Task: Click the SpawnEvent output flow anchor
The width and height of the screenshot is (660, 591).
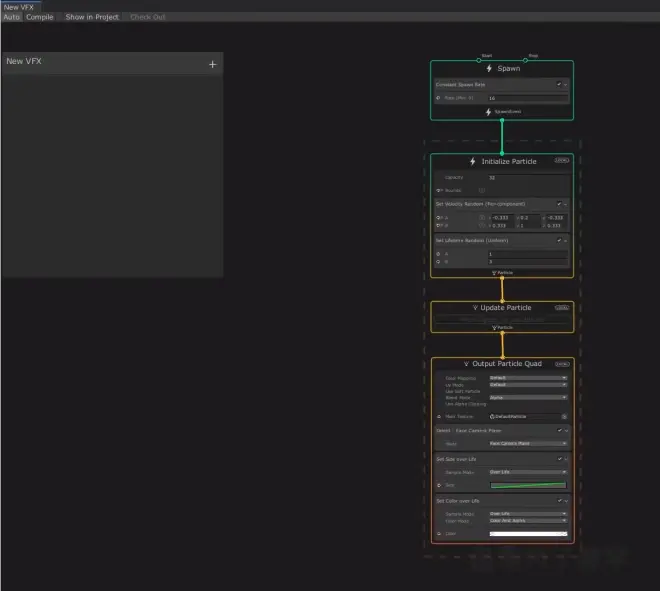Action: 502,120
